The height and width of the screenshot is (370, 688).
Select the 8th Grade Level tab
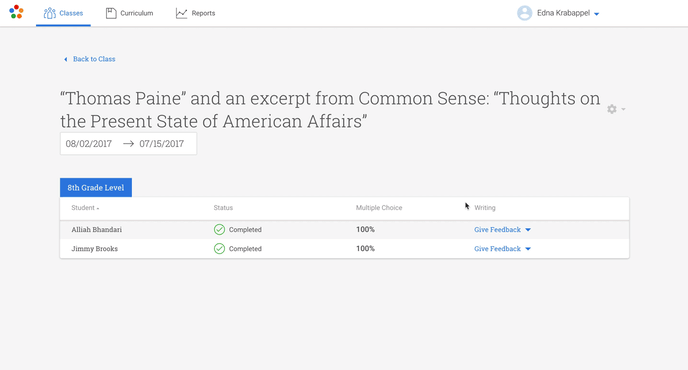click(96, 187)
